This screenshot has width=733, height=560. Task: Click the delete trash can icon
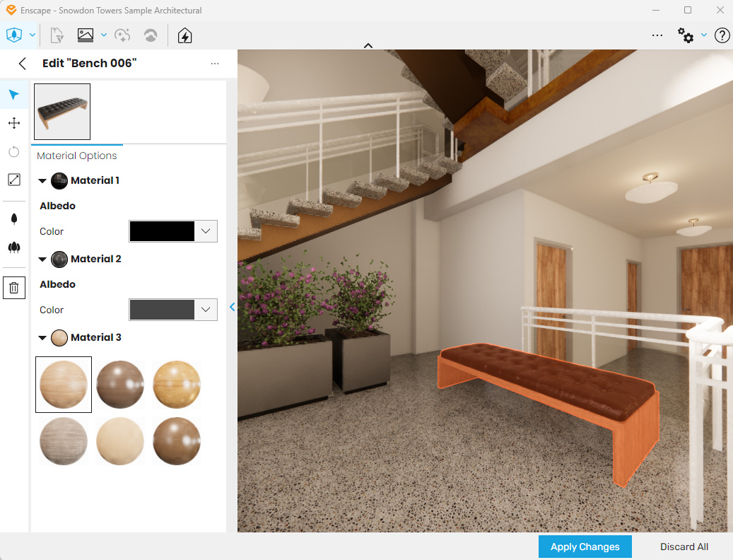click(x=14, y=288)
